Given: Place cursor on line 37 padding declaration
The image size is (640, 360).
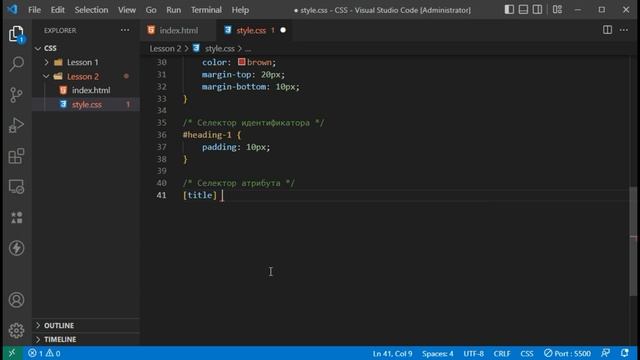Looking at the screenshot, I should (x=236, y=147).
